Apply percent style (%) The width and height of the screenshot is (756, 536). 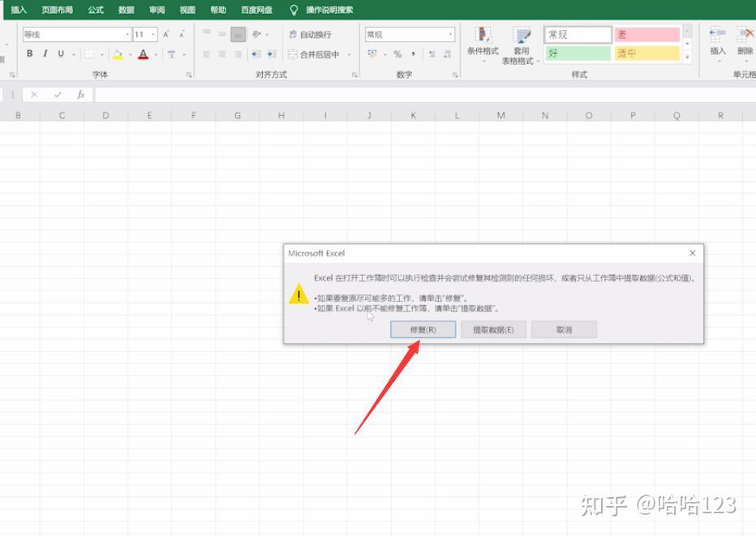(x=397, y=54)
